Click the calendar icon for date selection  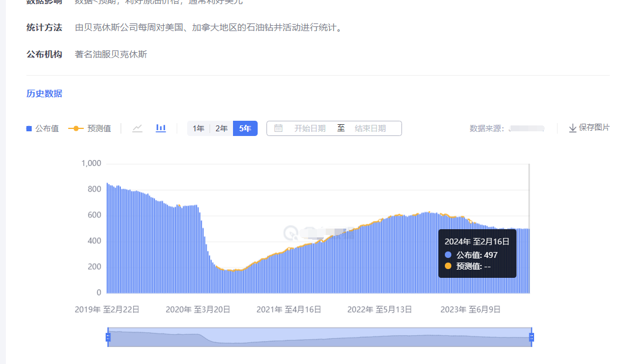[x=278, y=128]
